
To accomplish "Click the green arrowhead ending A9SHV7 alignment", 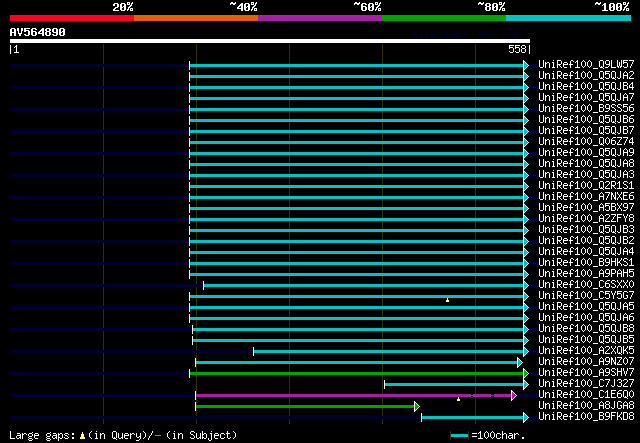I will point(526,374).
